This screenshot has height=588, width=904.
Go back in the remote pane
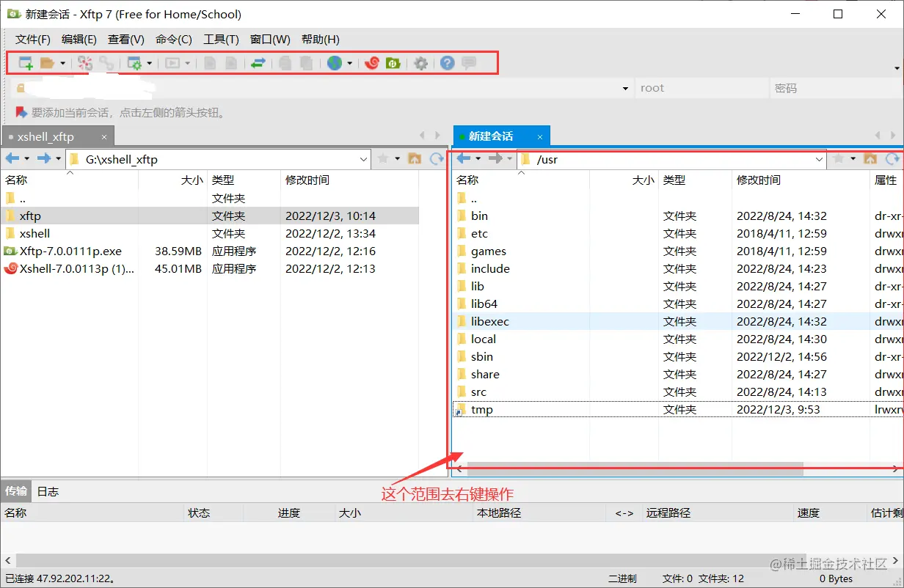pos(464,158)
